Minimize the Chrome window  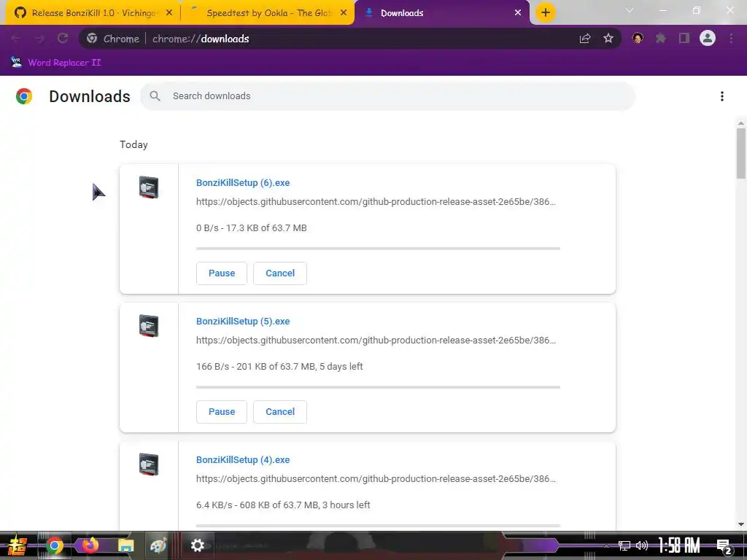662,10
